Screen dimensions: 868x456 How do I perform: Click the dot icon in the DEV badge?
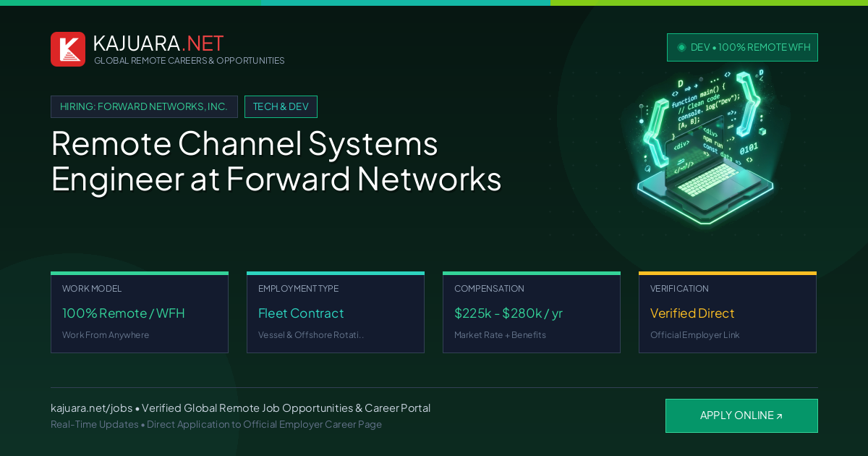(681, 47)
